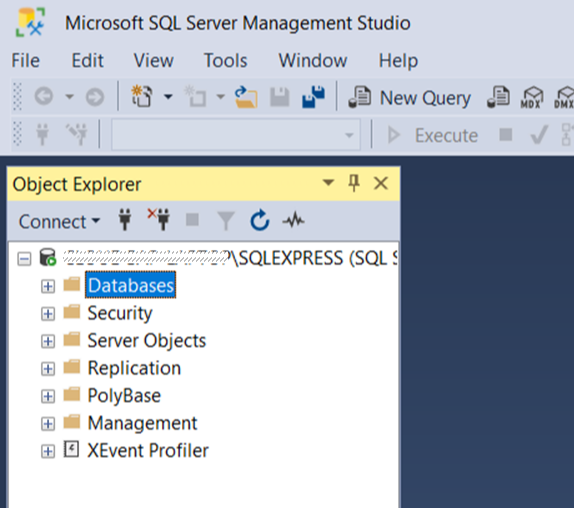Viewport: 574px width, 508px height.
Task: Click the Save All icon
Action: coord(313,97)
